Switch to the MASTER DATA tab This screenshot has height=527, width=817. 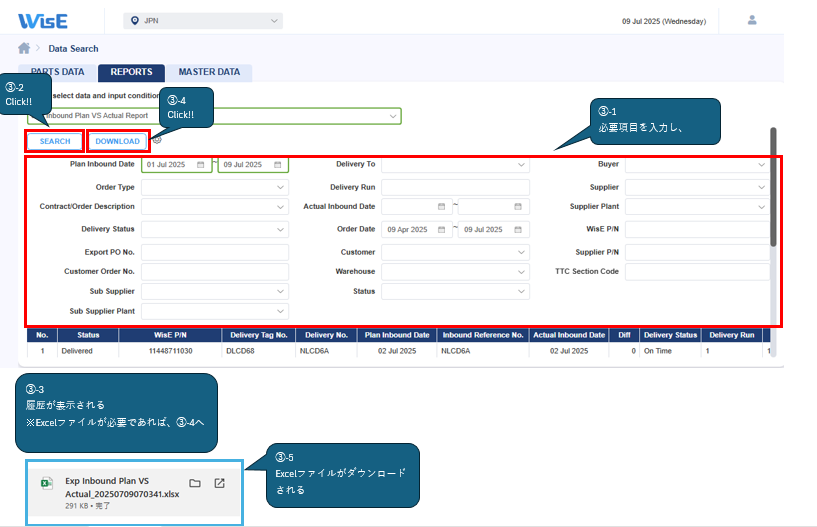tap(209, 72)
